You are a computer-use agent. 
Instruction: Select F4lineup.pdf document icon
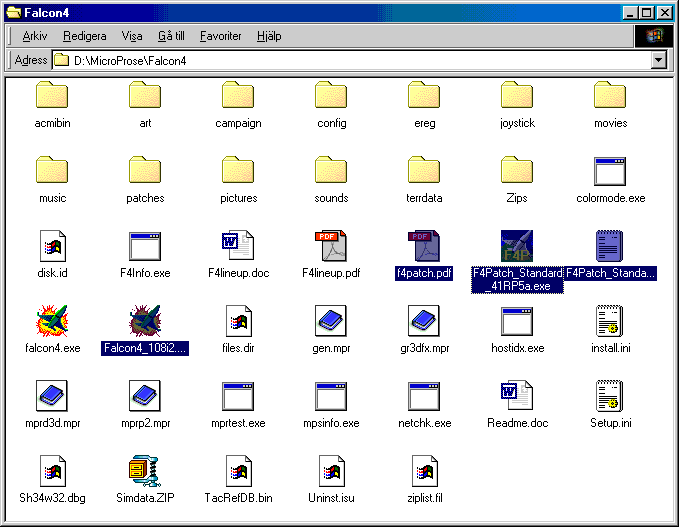pos(331,246)
